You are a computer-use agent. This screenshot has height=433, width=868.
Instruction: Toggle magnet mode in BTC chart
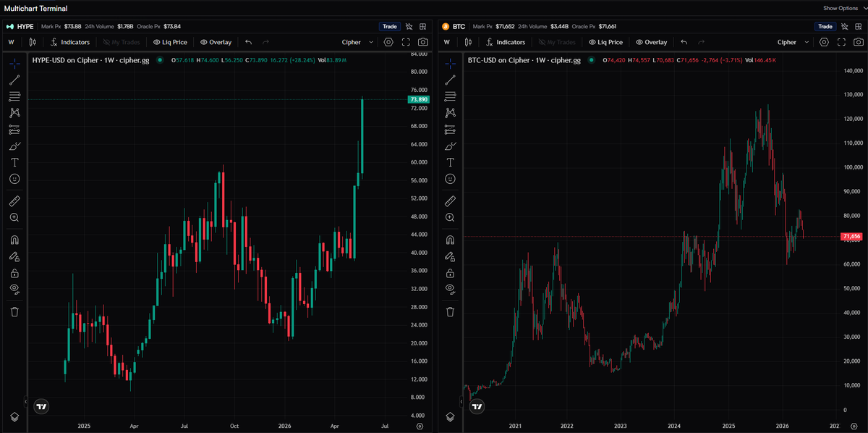pyautogui.click(x=450, y=240)
